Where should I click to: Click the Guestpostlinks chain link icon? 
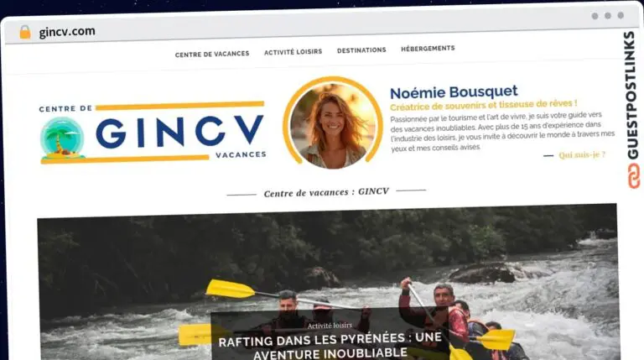[634, 176]
